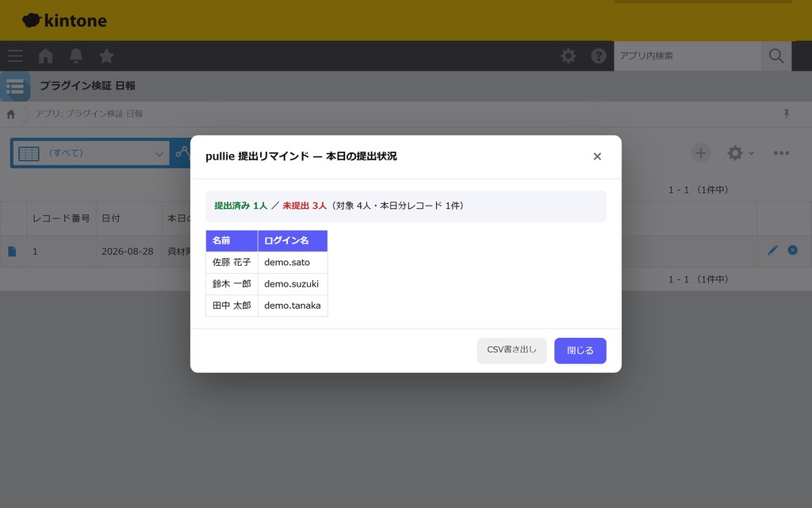Open the app settings gear dropdown
The image size is (812, 508).
(x=741, y=153)
